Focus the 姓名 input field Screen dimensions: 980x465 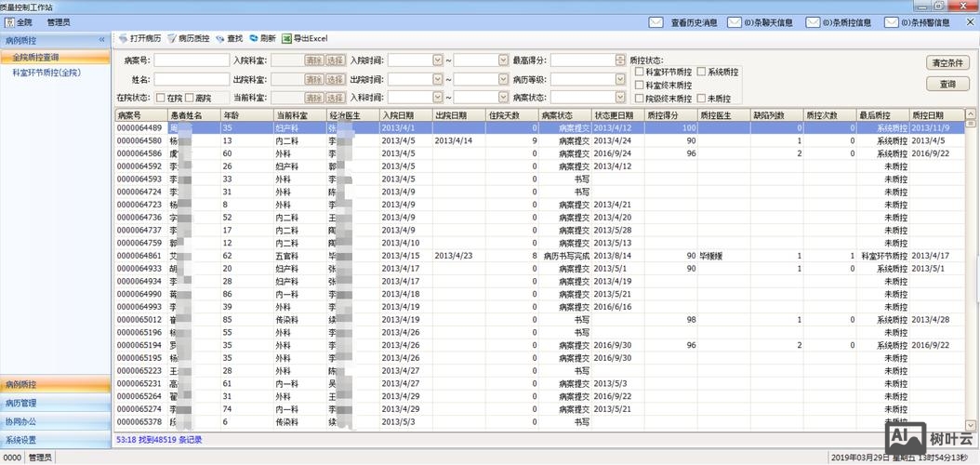point(192,79)
